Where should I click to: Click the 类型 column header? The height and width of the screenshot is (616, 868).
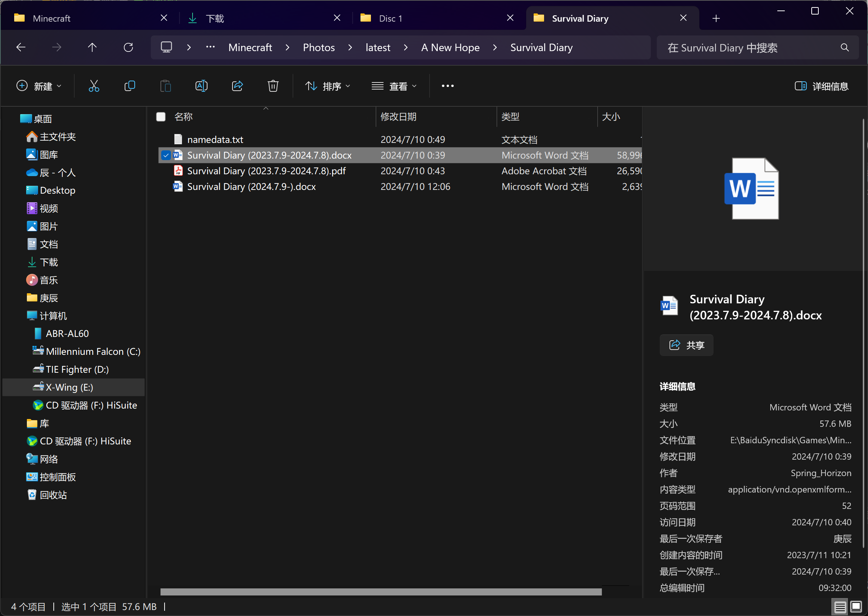tap(547, 117)
